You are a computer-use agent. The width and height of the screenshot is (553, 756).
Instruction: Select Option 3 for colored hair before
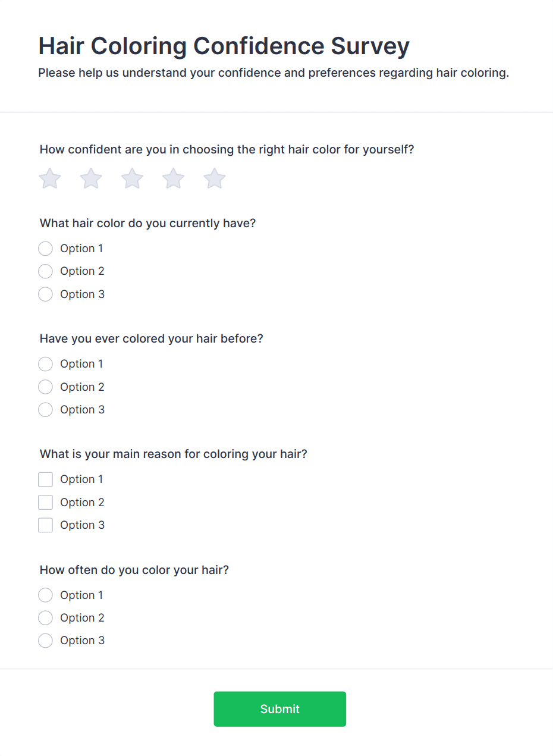45,409
